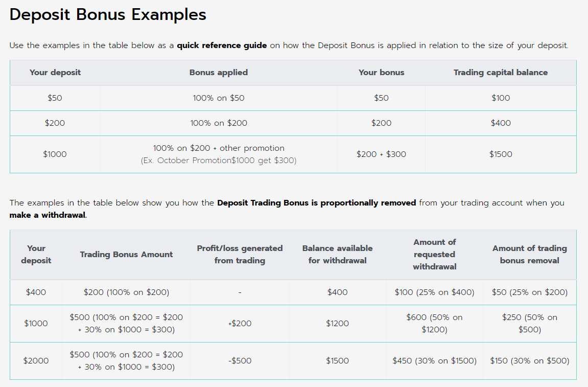Select the +$200 profit cell

coord(240,324)
